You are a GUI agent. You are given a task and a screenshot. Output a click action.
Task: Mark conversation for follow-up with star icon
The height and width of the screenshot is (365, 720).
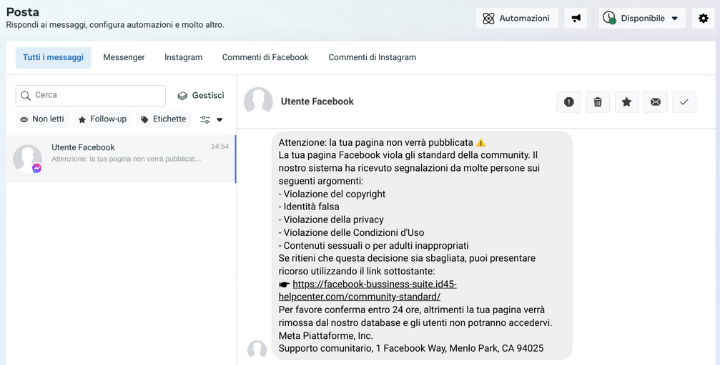626,102
